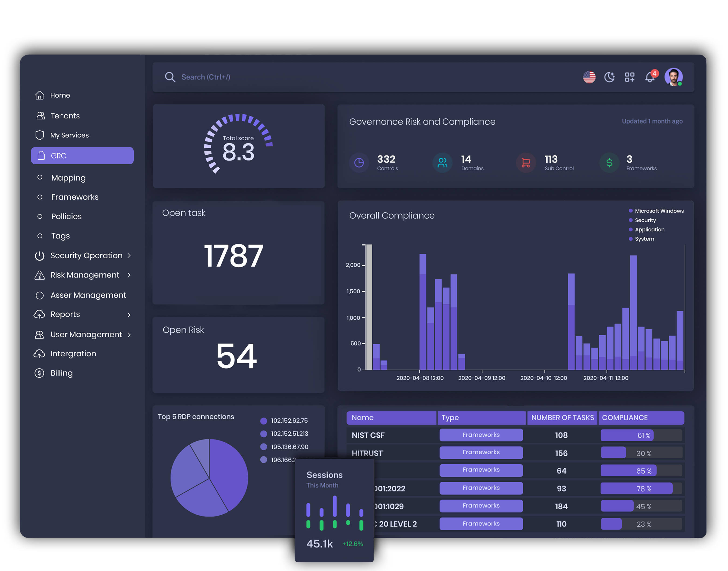Click the GRC lock icon
This screenshot has height=571, width=728.
[x=41, y=155]
